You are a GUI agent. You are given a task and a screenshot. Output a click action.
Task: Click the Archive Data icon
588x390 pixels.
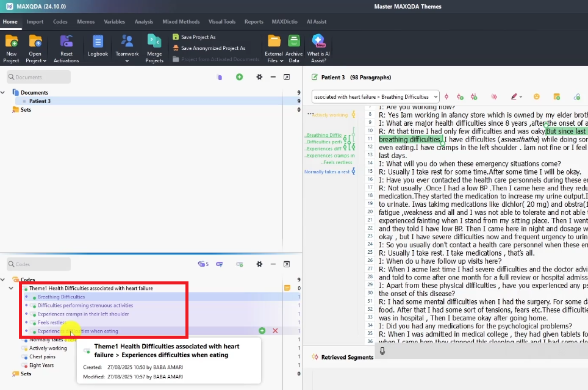293,42
